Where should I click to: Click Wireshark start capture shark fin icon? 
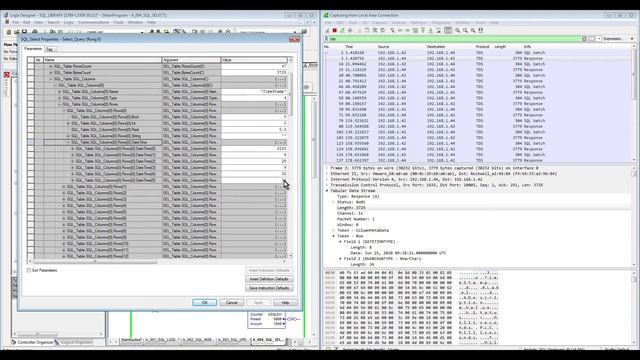(327, 31)
